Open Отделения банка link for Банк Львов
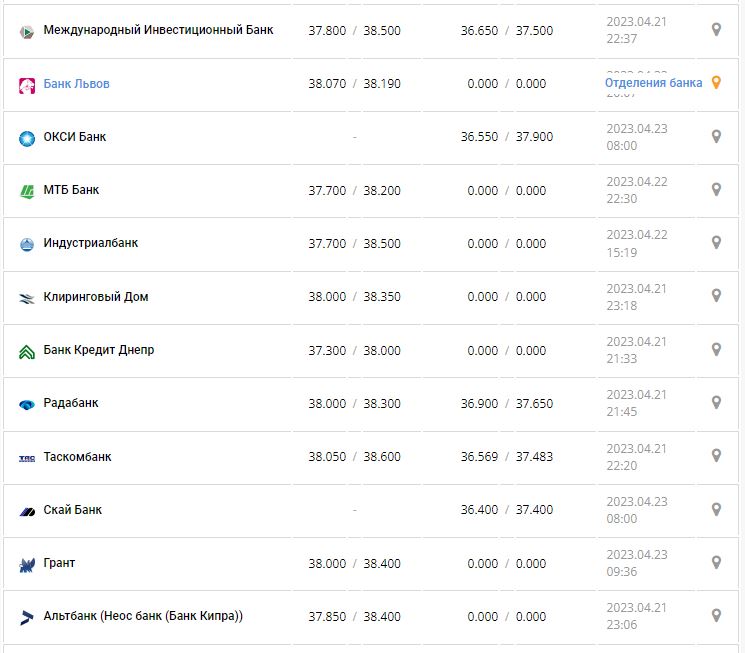 pyautogui.click(x=653, y=83)
